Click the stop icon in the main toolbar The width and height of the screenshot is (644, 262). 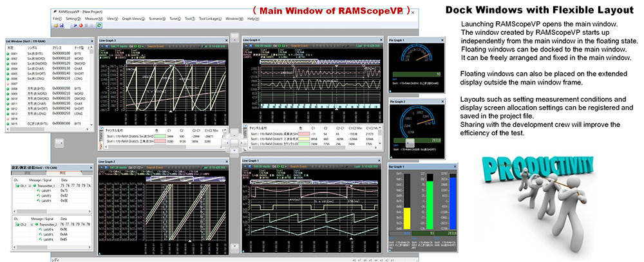(86, 26)
